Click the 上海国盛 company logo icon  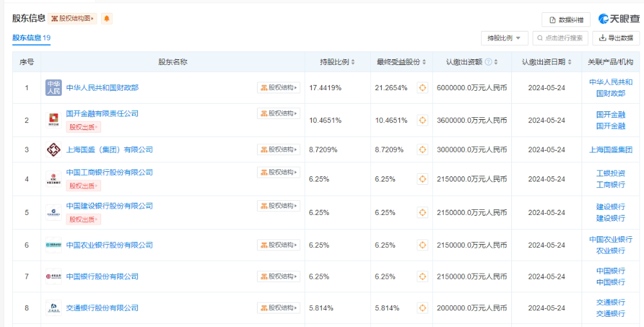pos(53,150)
